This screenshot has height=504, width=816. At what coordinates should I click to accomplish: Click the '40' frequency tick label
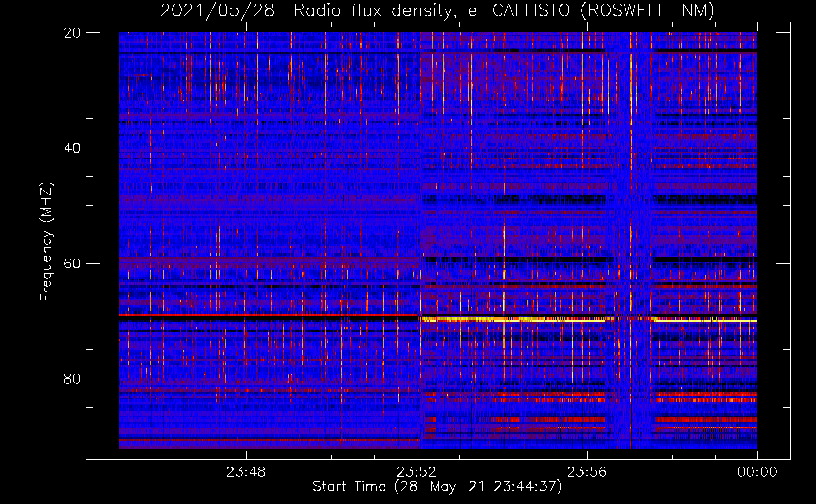(x=72, y=148)
